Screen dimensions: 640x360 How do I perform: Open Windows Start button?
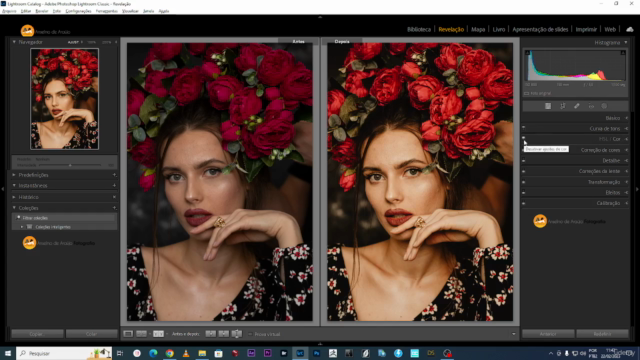pos(7,353)
